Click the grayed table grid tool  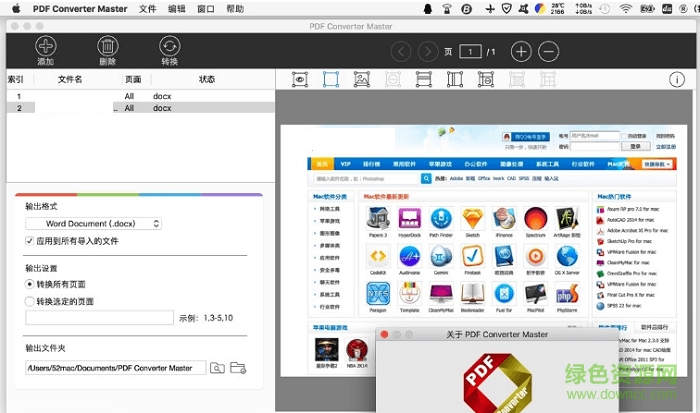548,79
